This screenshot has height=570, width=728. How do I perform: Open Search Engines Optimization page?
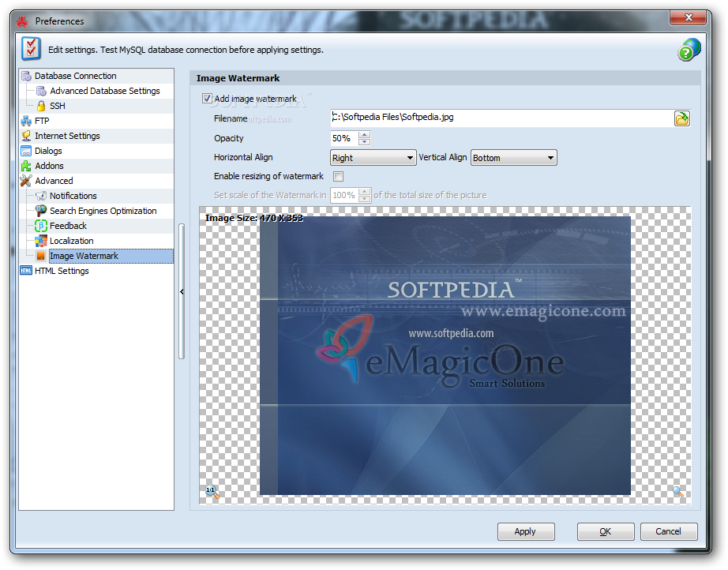[x=103, y=211]
